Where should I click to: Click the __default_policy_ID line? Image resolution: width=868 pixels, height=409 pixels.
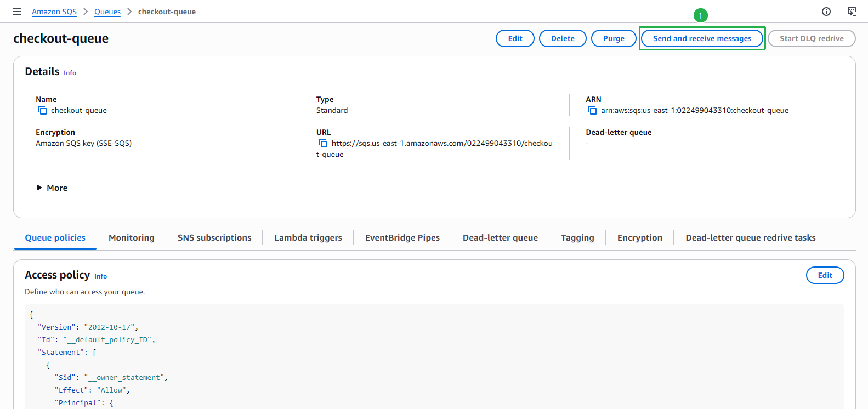[97, 340]
